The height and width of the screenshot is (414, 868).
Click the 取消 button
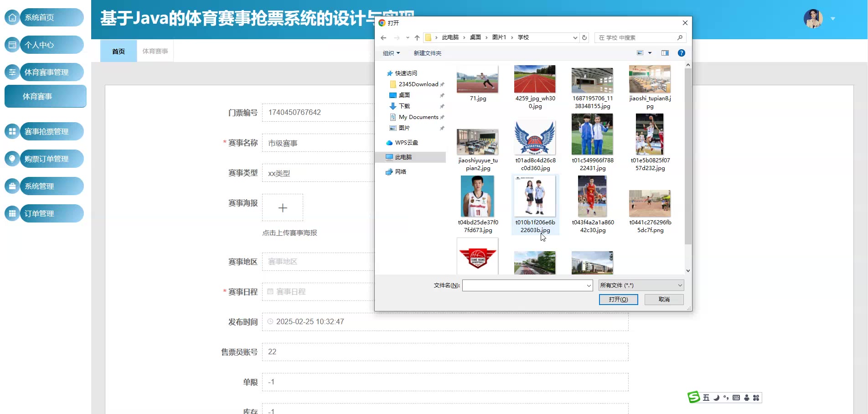[x=664, y=299]
